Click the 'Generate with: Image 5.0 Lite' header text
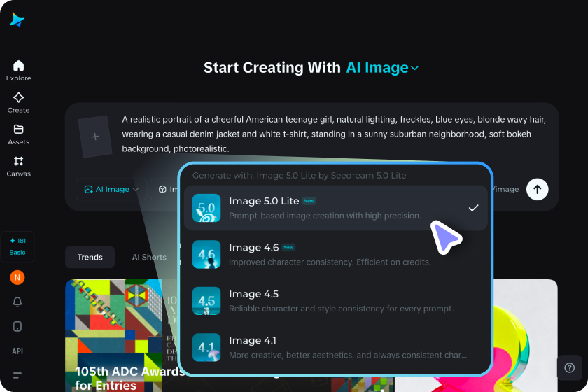This screenshot has width=588, height=392. tap(300, 176)
